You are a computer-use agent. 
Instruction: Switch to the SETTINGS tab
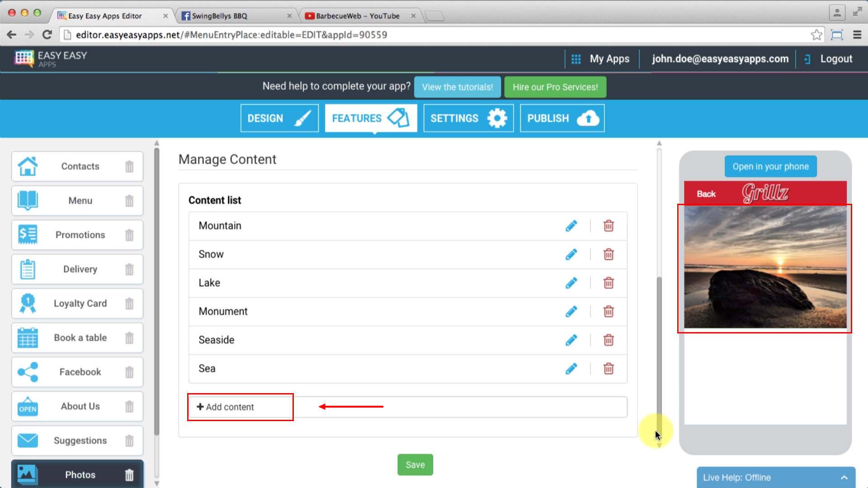(x=468, y=117)
